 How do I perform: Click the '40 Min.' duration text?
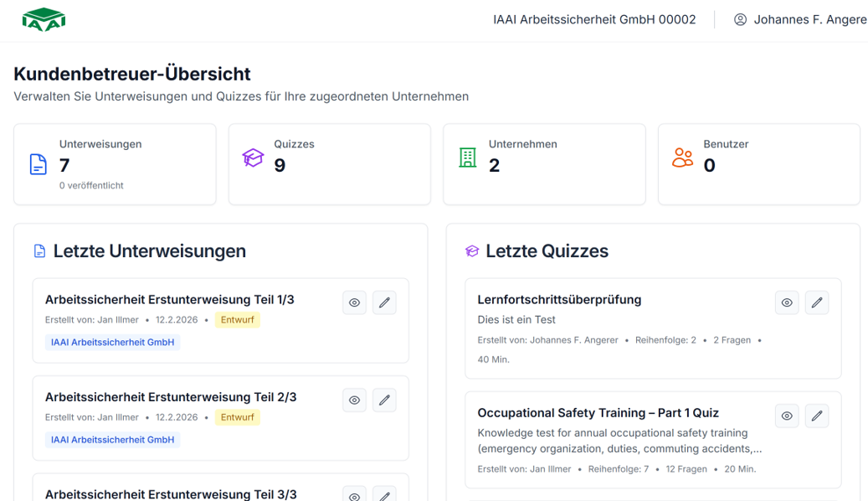[x=493, y=359]
